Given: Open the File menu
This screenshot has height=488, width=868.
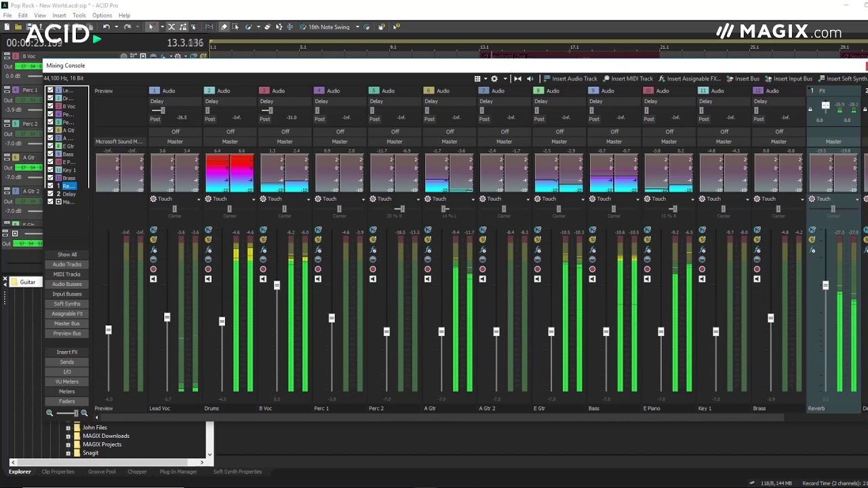Looking at the screenshot, I should coord(7,15).
